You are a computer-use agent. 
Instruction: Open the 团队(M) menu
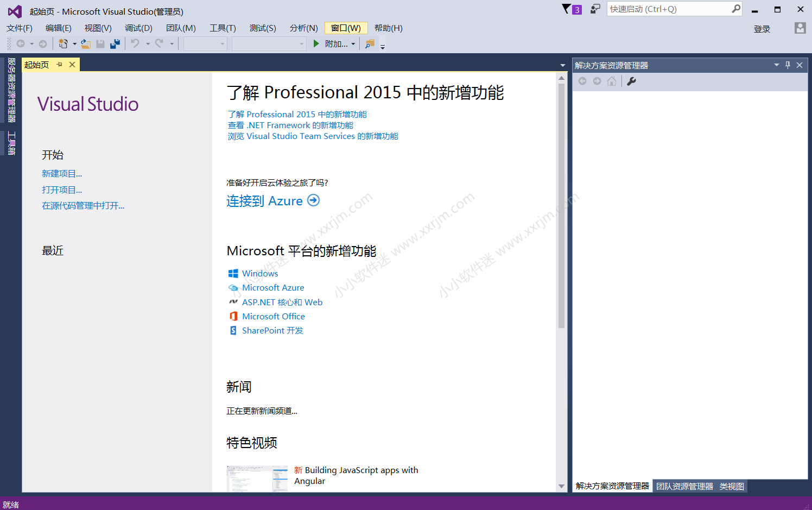point(181,28)
